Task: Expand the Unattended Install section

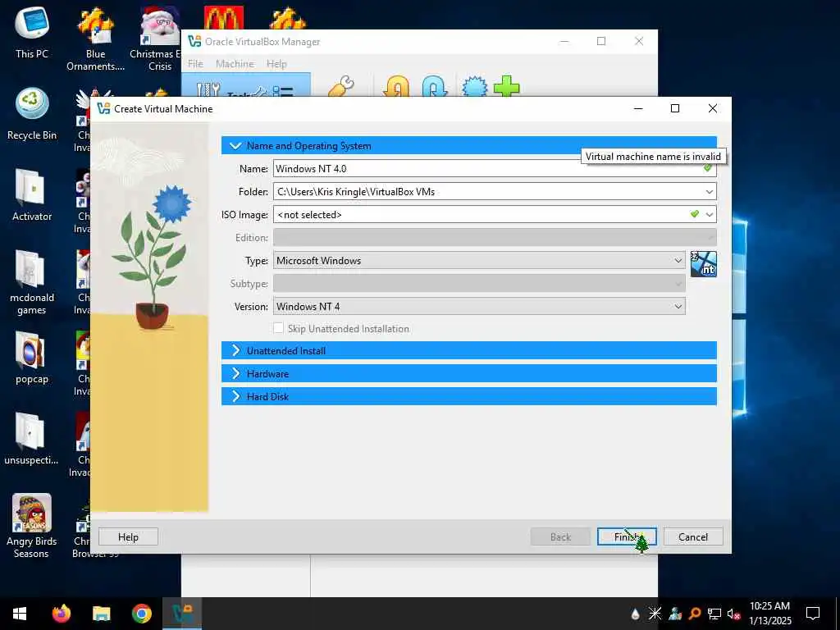Action: [468, 351]
